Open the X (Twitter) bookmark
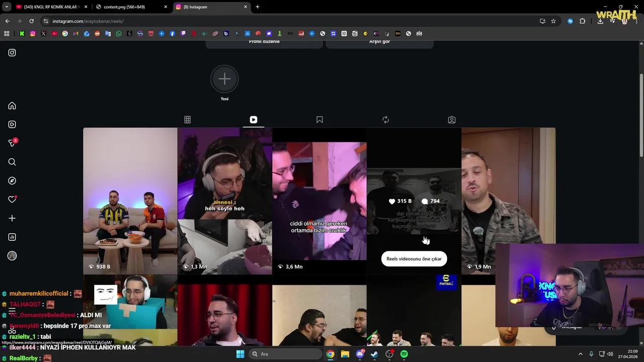Screen dimensions: 644x362 (x=43, y=34)
